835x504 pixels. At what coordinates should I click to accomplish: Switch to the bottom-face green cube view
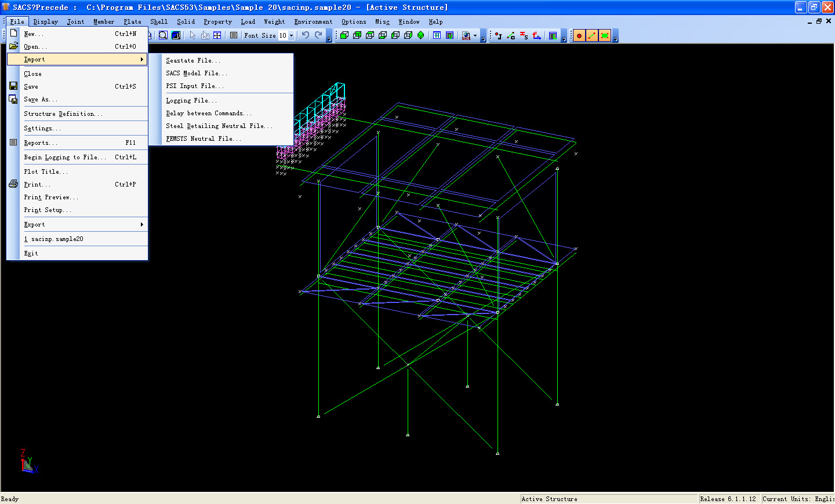(x=383, y=35)
